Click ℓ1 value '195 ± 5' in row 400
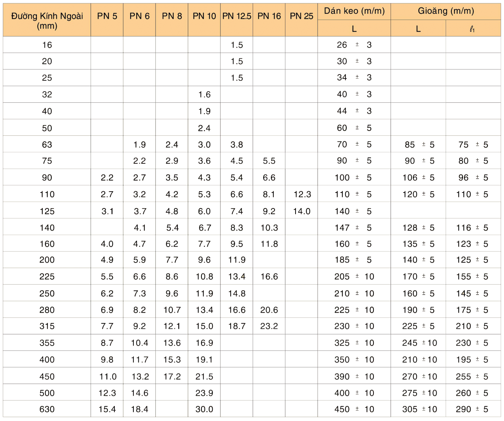Viewport: 504px width, 421px height. (x=472, y=360)
